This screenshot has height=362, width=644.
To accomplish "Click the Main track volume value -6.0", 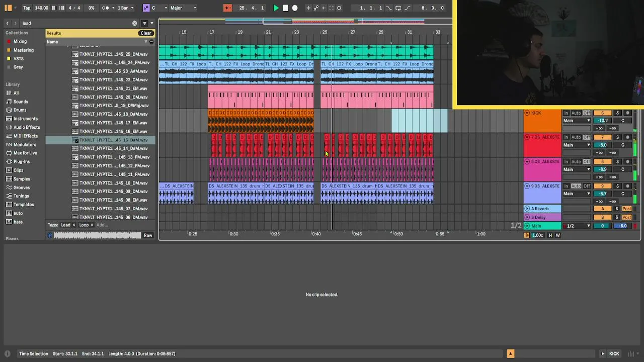I will (622, 226).
